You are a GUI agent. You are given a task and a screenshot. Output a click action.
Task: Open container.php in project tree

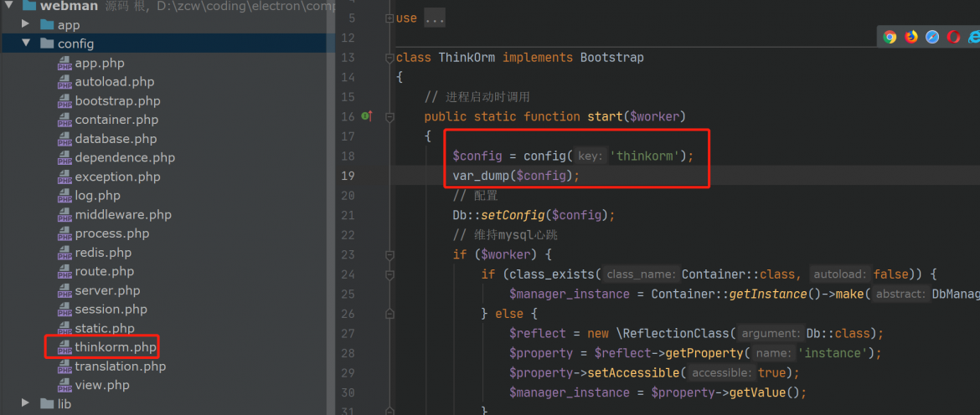[117, 120]
